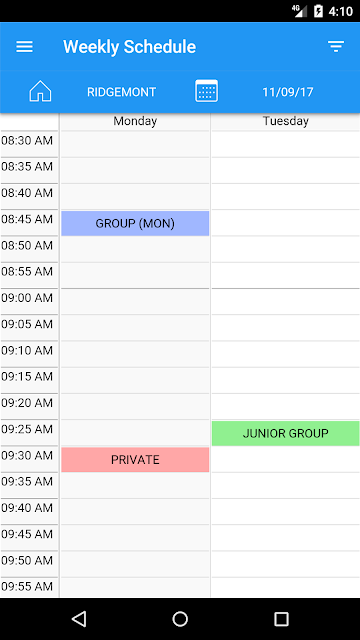This screenshot has width=360, height=640.
Task: Select the Tuesday column header
Action: [285, 121]
